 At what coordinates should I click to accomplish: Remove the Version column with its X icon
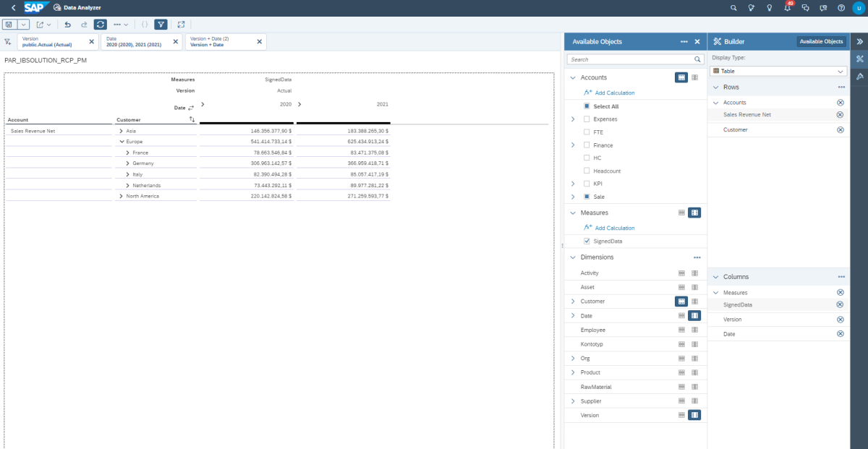pyautogui.click(x=840, y=319)
